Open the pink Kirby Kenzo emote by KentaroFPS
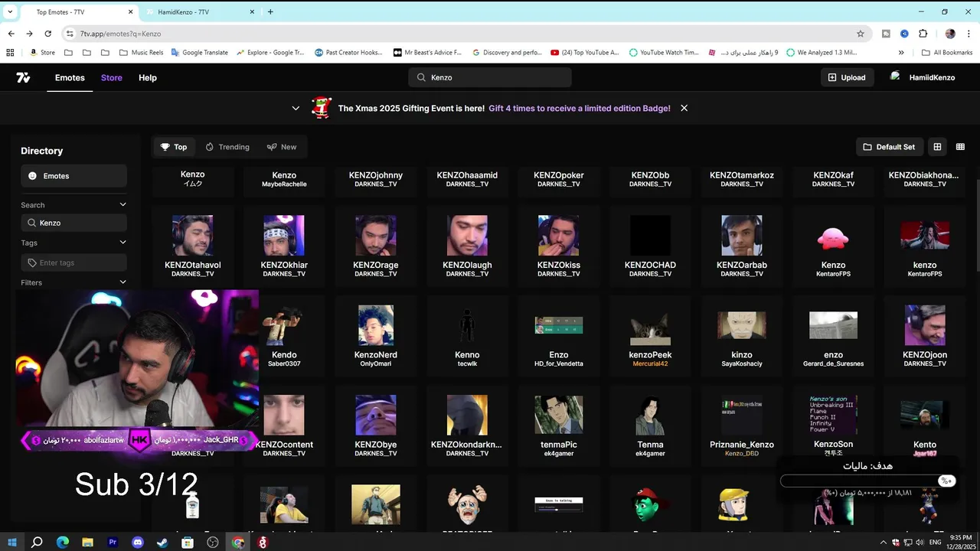The image size is (980, 551). click(833, 246)
